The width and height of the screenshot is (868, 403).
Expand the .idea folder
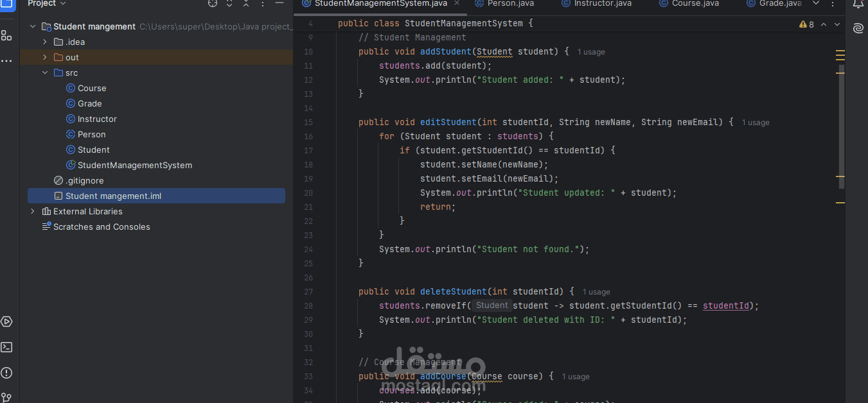coord(44,42)
